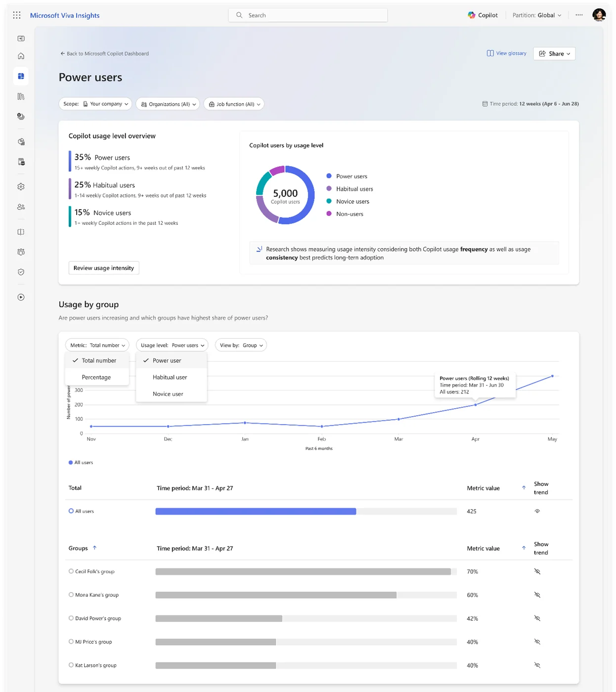Open the app launcher grid icon
616x692 pixels.
point(17,15)
